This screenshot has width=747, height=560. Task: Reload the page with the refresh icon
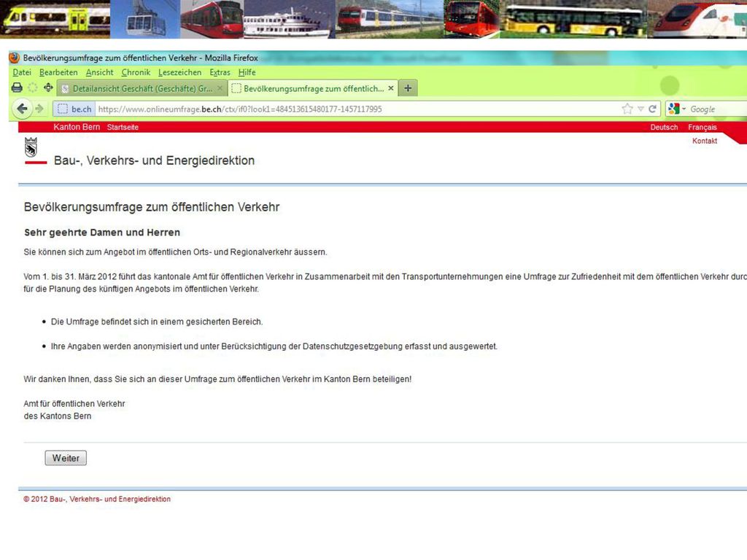click(x=652, y=109)
